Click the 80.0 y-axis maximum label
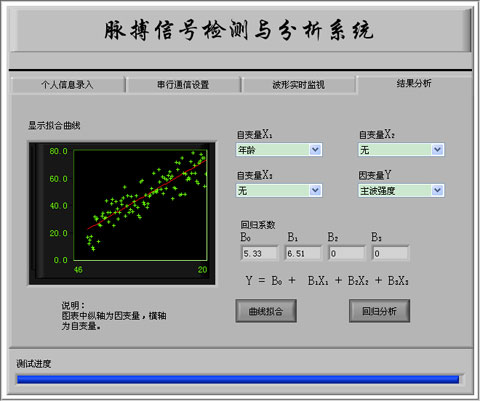 click(58, 151)
